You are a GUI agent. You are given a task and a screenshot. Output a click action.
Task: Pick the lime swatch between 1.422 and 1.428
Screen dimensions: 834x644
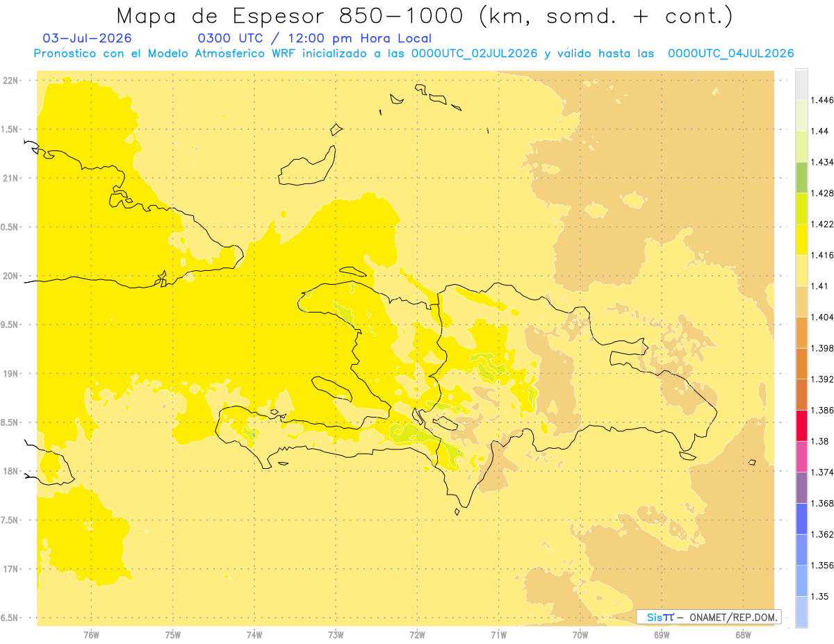tap(801, 208)
